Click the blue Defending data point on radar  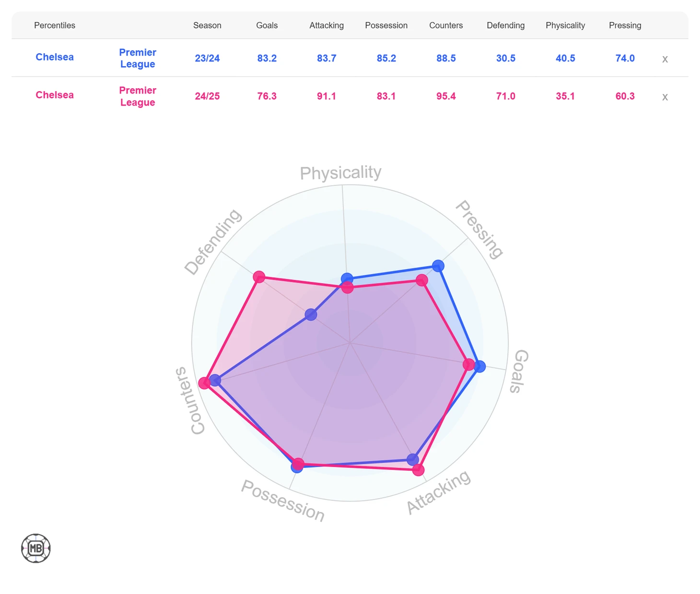tap(311, 314)
